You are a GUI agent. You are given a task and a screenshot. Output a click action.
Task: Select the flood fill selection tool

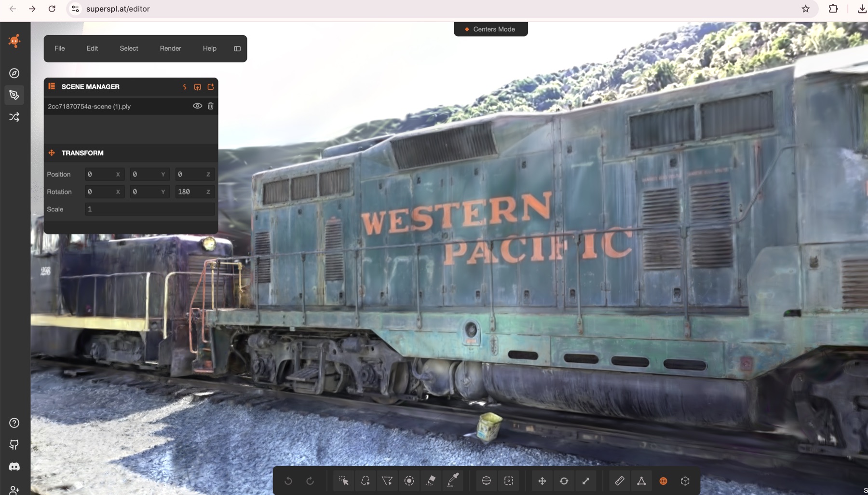point(431,481)
